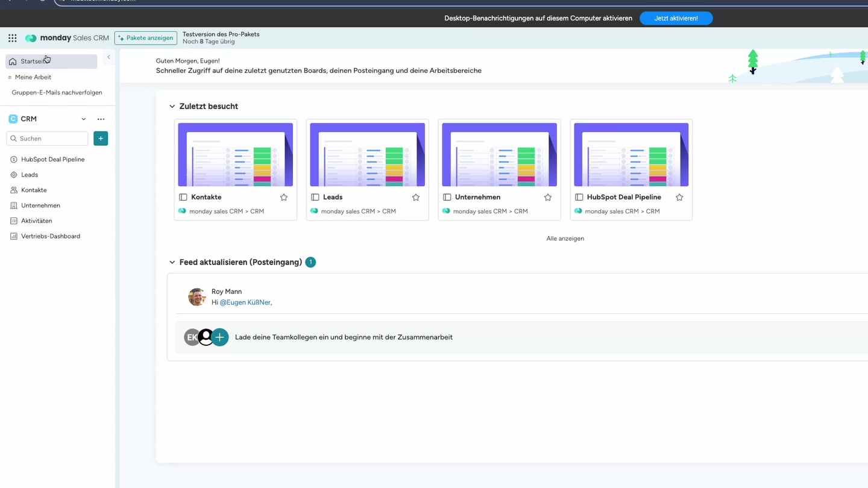Open the Vertriebs-Dashboard from the sidebar

tap(50, 236)
